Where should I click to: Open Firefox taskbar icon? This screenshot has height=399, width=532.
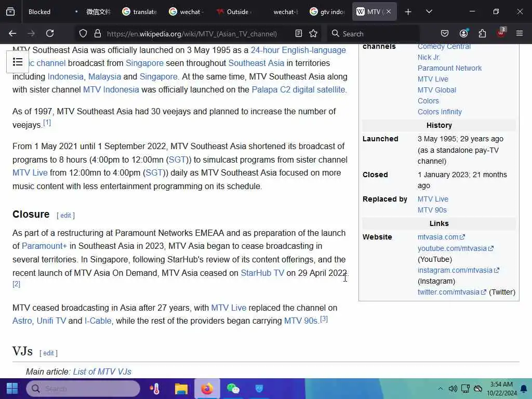(207, 389)
